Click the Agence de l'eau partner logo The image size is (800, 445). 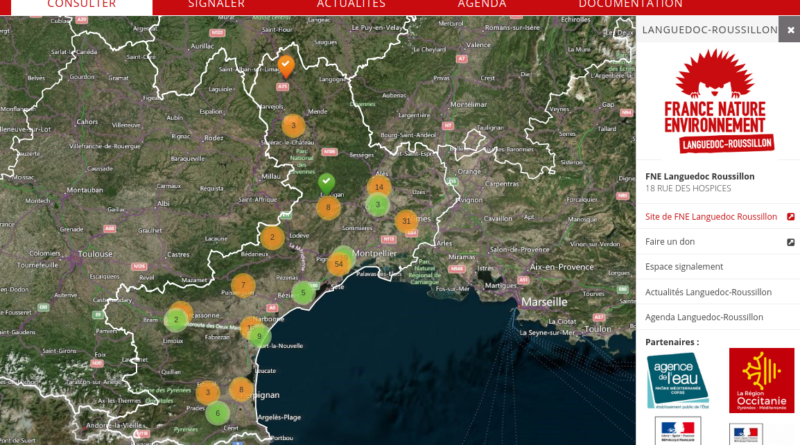click(677, 381)
